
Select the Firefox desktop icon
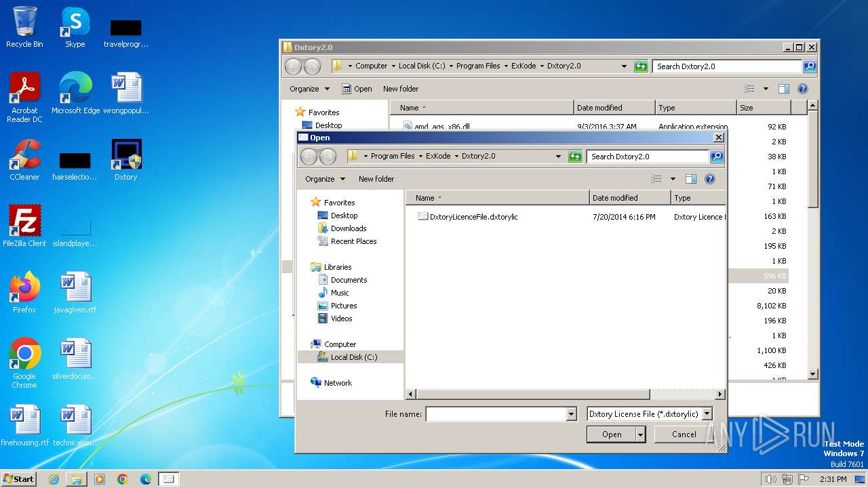coord(25,293)
